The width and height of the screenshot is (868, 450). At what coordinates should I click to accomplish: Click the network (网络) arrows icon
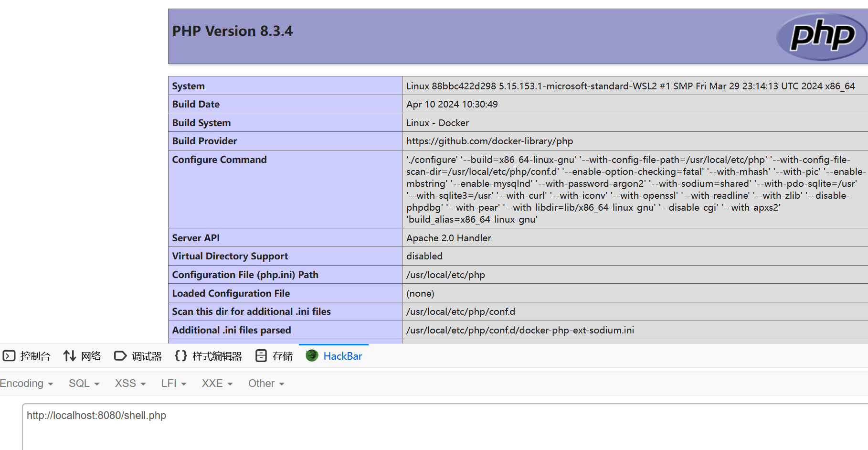pyautogui.click(x=70, y=356)
